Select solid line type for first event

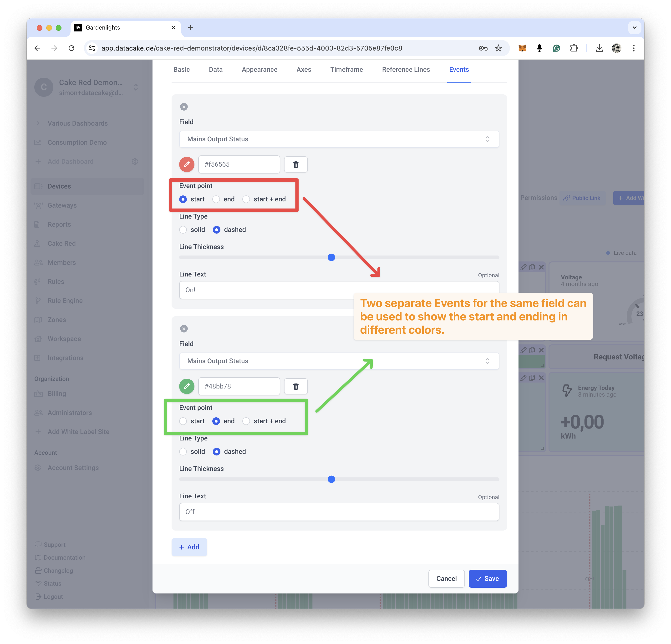[x=183, y=230]
